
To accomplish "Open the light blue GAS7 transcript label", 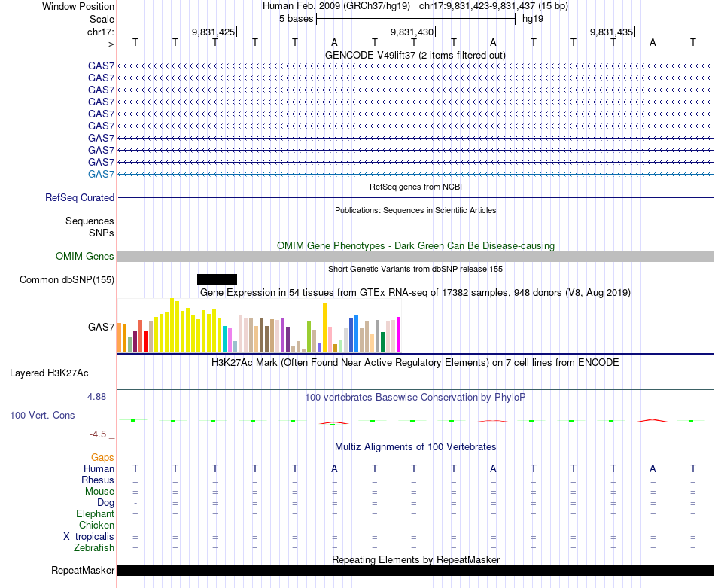I will (x=102, y=174).
